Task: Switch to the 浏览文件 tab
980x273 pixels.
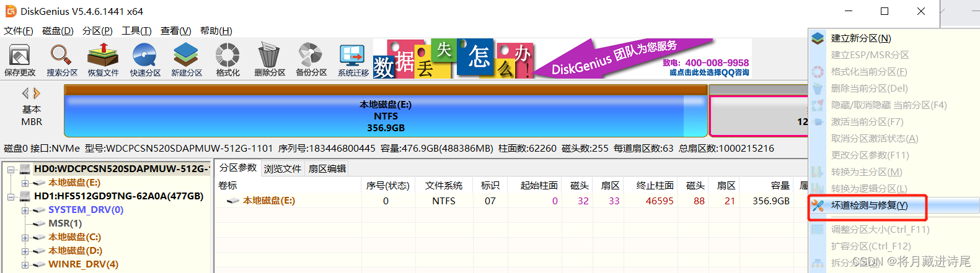Action: [283, 168]
